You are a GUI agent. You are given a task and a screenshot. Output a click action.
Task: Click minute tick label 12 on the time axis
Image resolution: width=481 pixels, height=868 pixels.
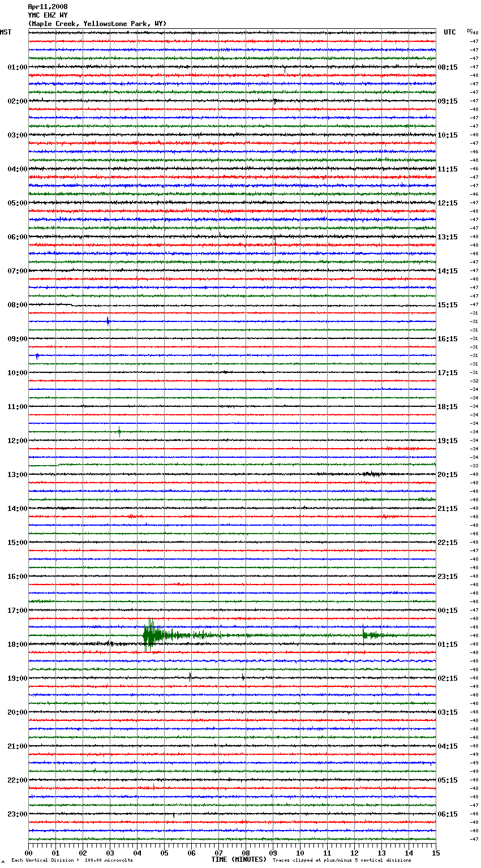pos(354,853)
